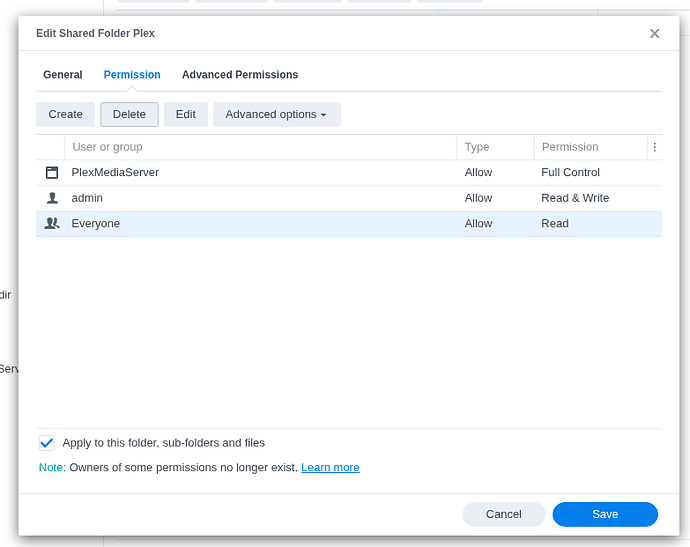The width and height of the screenshot is (690, 547).
Task: Click Read permission for Everyone
Action: click(x=555, y=224)
